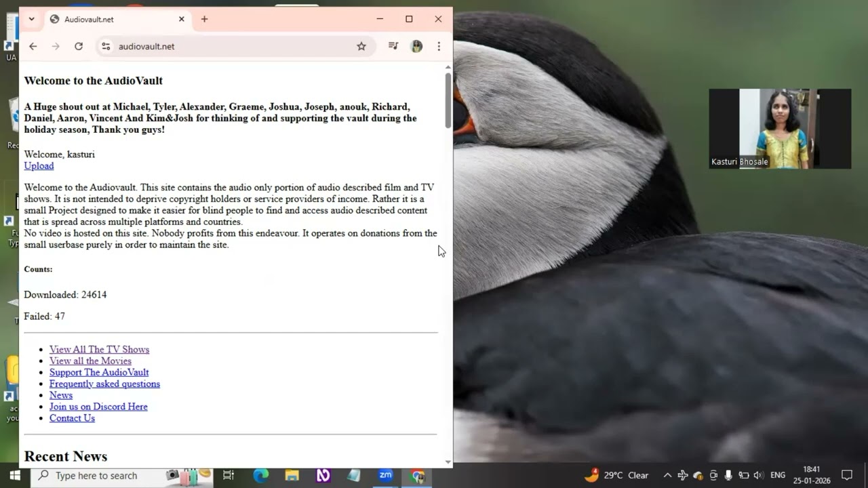Click the page vertical scrollbar thumb
This screenshot has width=868, height=488.
[448, 100]
